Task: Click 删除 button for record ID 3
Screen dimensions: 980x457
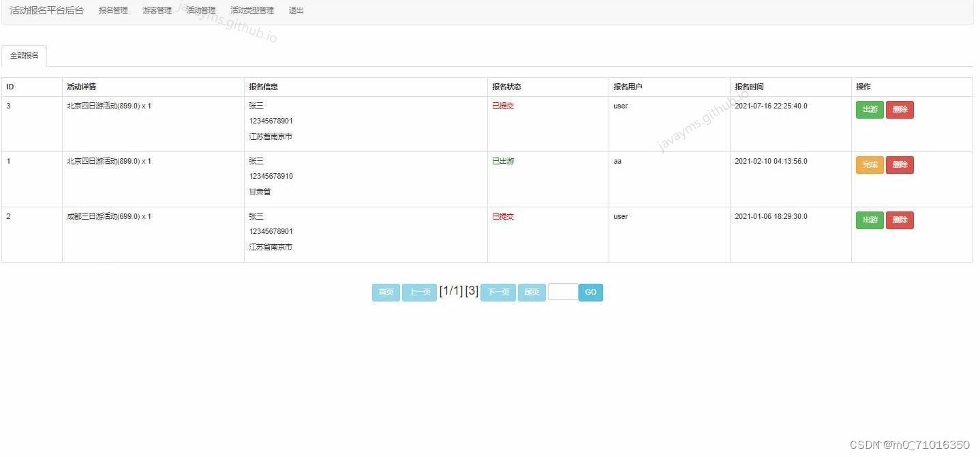Action: (900, 109)
